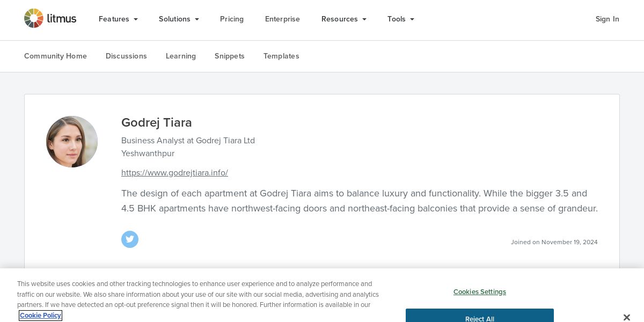644x322 pixels.
Task: Open the Cookie Policy link
Action: point(40,316)
